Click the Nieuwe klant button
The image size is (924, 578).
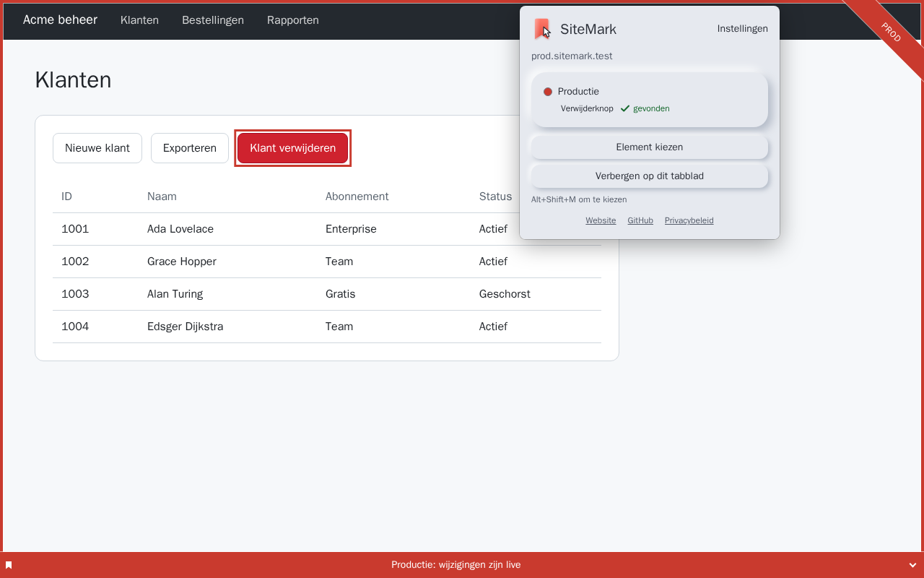[x=97, y=148]
